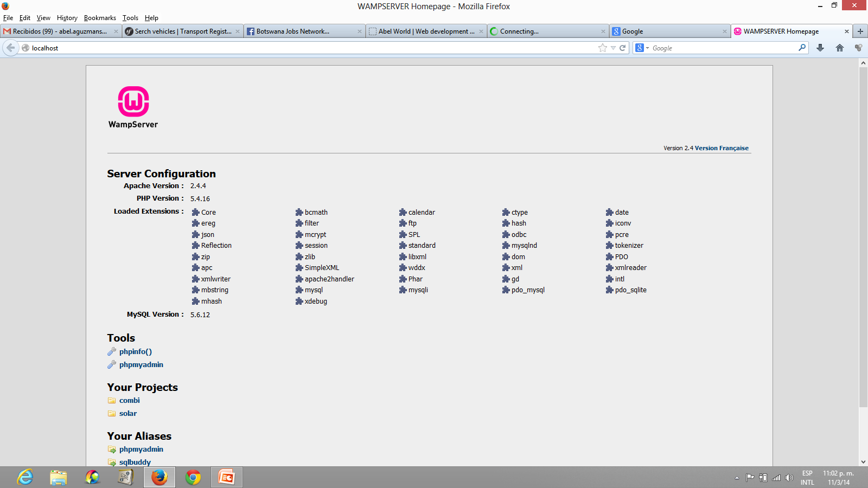
Task: Open the History menu
Action: coord(67,18)
